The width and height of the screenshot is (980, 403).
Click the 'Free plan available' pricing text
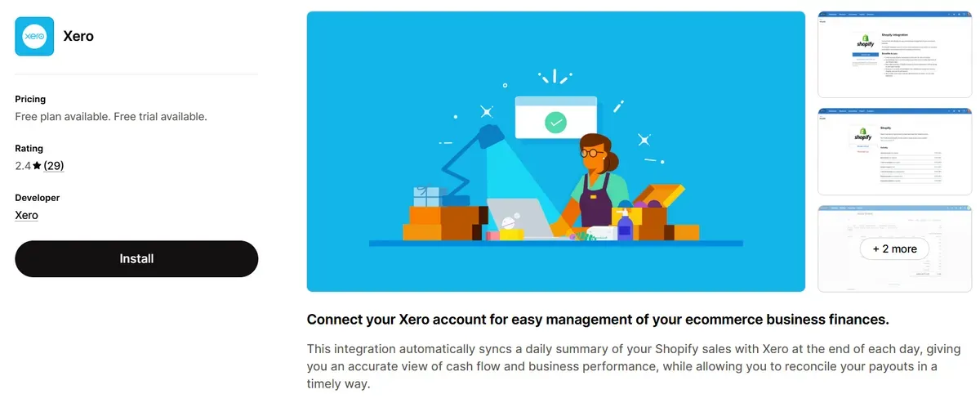[x=111, y=116]
